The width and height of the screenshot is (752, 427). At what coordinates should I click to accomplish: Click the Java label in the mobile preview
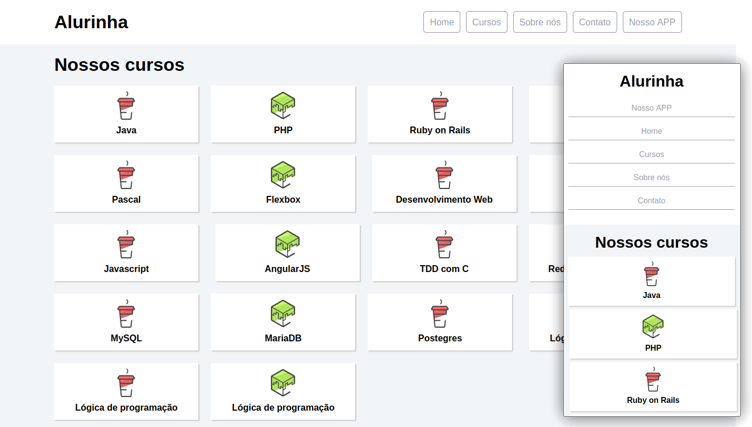click(651, 295)
